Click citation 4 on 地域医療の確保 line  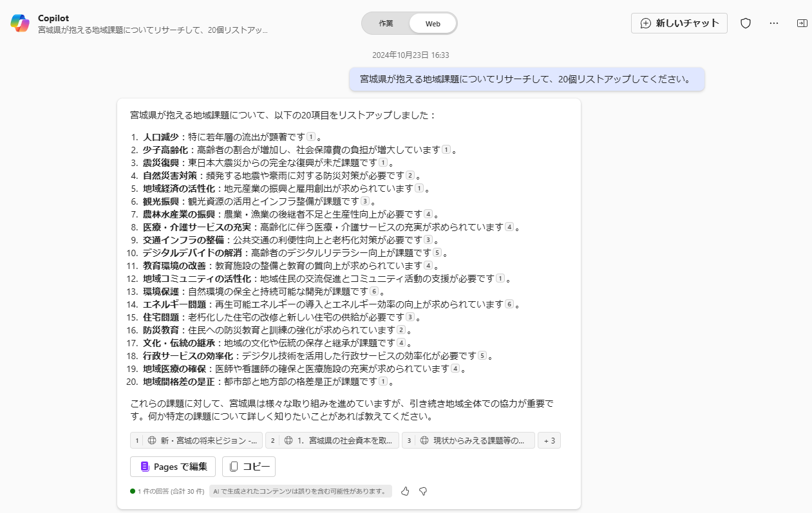pyautogui.click(x=455, y=368)
